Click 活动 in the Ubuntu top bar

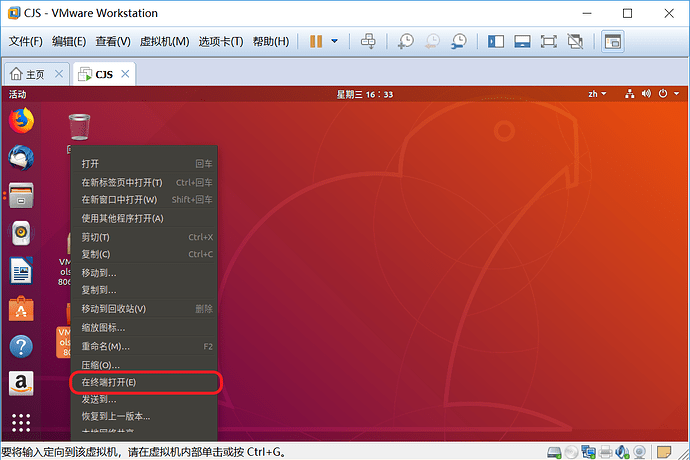pyautogui.click(x=18, y=94)
